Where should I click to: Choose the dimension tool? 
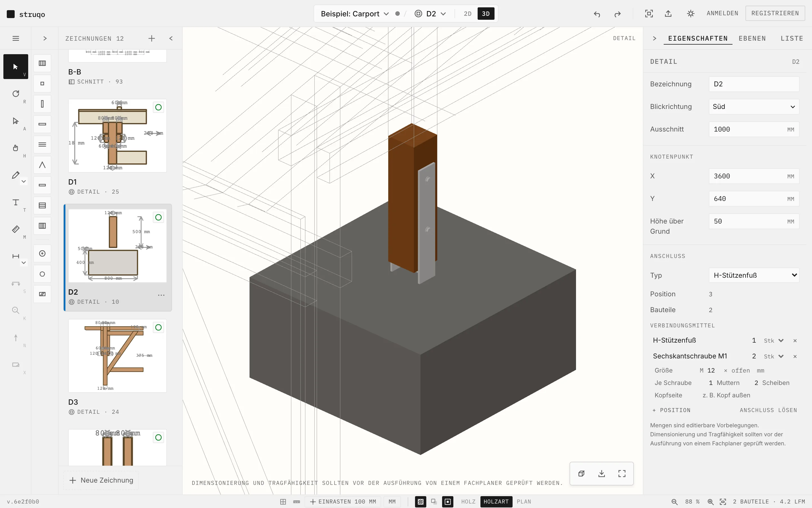16,256
